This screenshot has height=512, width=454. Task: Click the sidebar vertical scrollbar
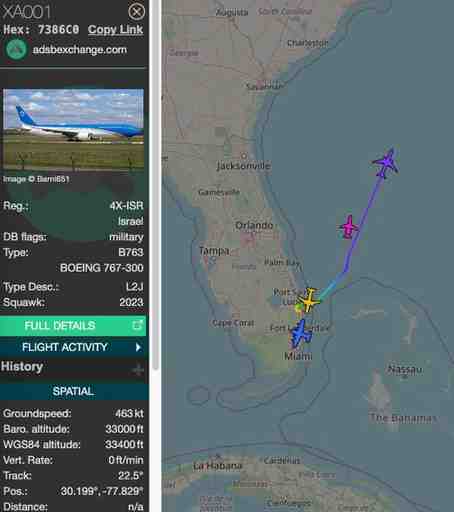[x=155, y=184]
